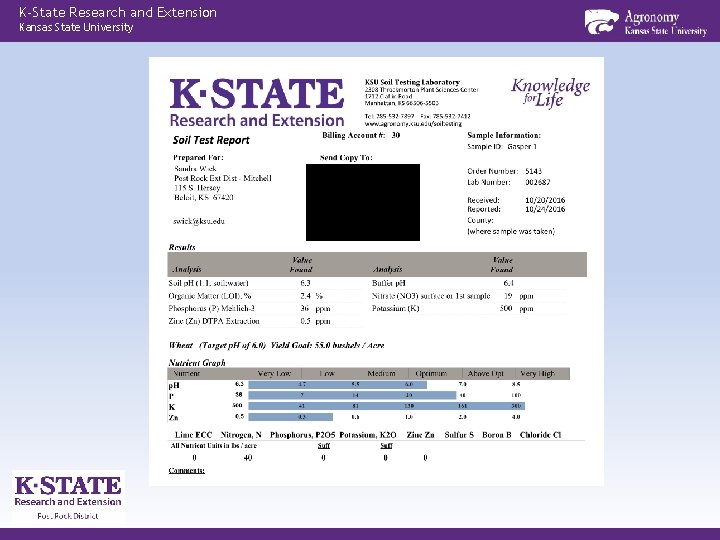Viewport: 720px width, 540px height.
Task: Click the 'Optimum' graph column header
Action: pyautogui.click(x=431, y=373)
